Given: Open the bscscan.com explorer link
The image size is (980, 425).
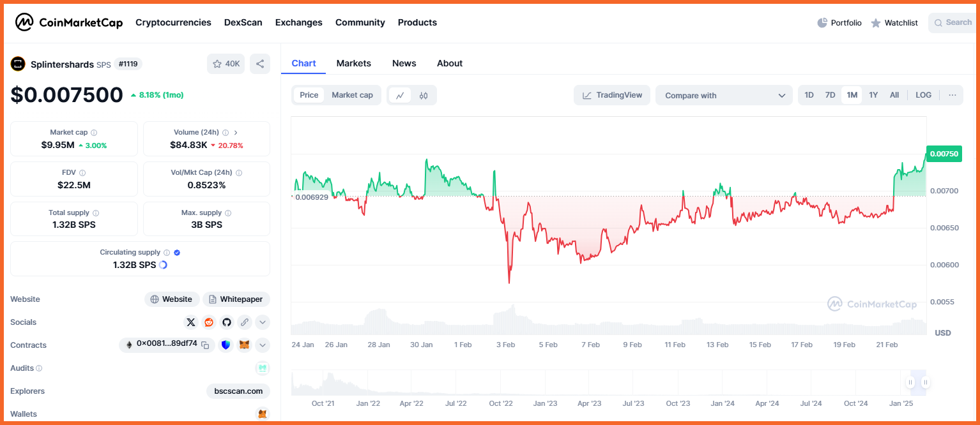Looking at the screenshot, I should pos(238,391).
